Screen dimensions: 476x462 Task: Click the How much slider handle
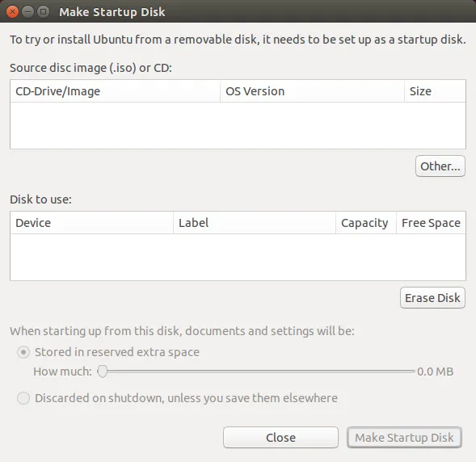pos(103,372)
